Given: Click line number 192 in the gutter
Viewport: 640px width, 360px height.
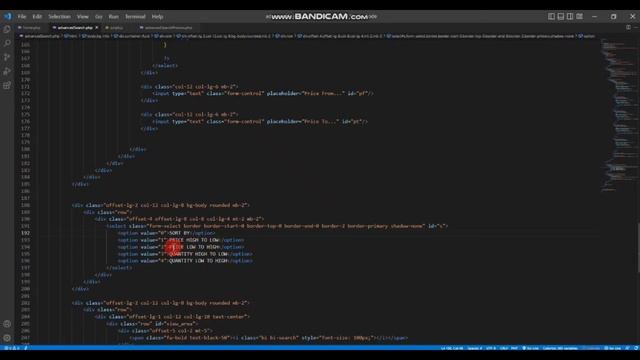Looking at the screenshot, I should (25, 233).
